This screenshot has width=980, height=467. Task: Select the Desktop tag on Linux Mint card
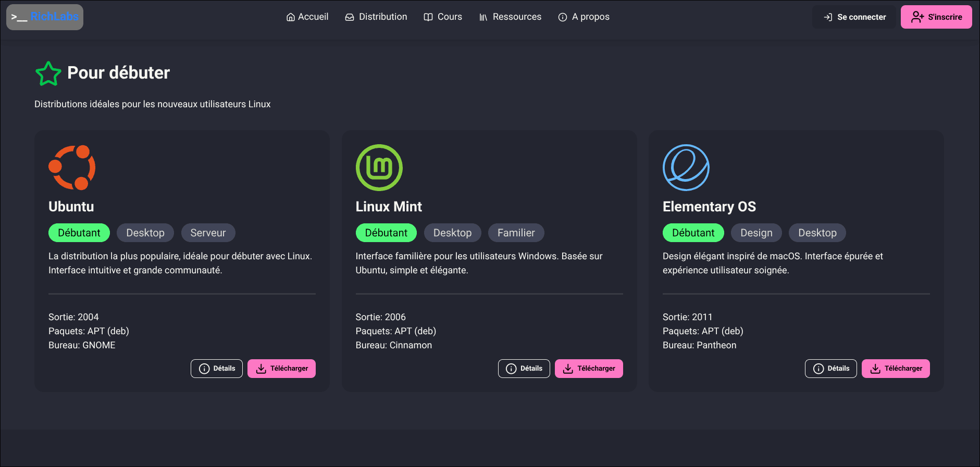click(453, 233)
